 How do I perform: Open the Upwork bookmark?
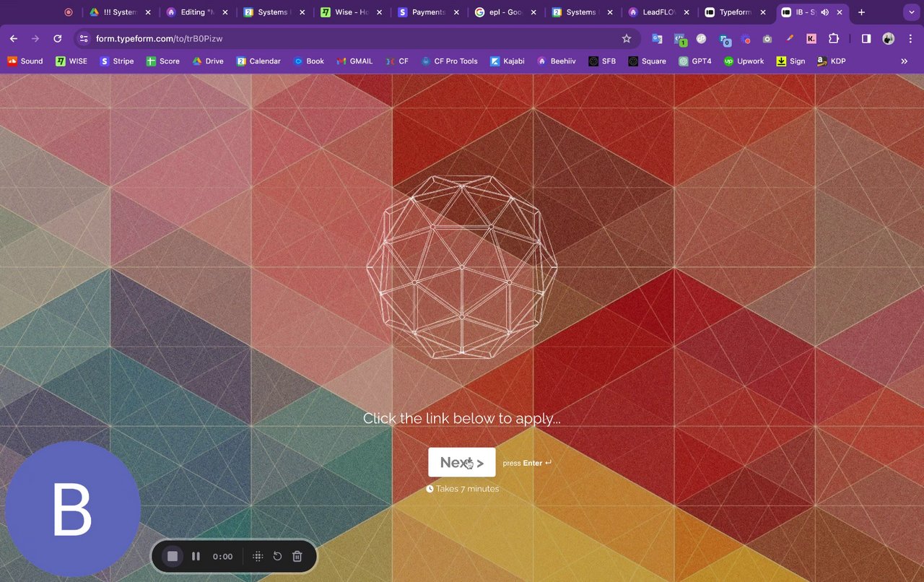(744, 61)
